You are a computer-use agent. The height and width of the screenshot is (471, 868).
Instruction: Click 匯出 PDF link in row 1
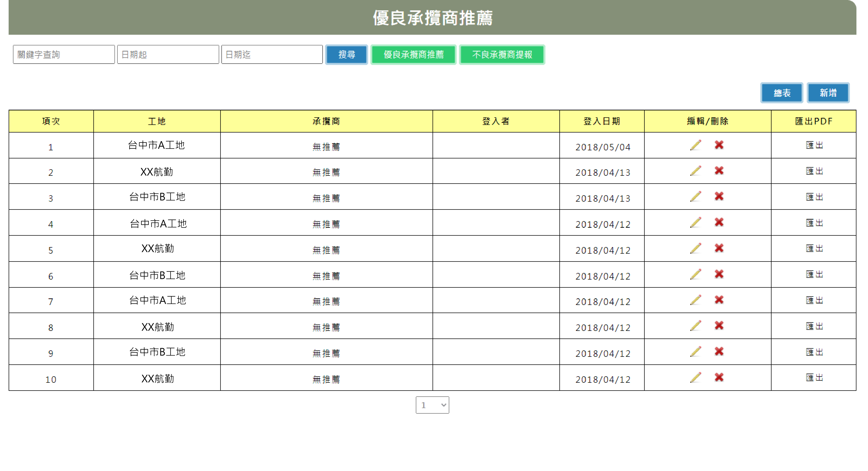[814, 145]
